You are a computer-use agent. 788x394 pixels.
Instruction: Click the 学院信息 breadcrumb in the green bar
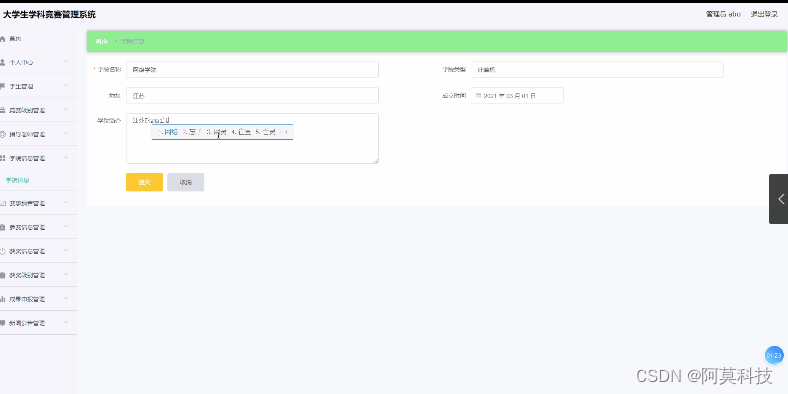coord(133,42)
